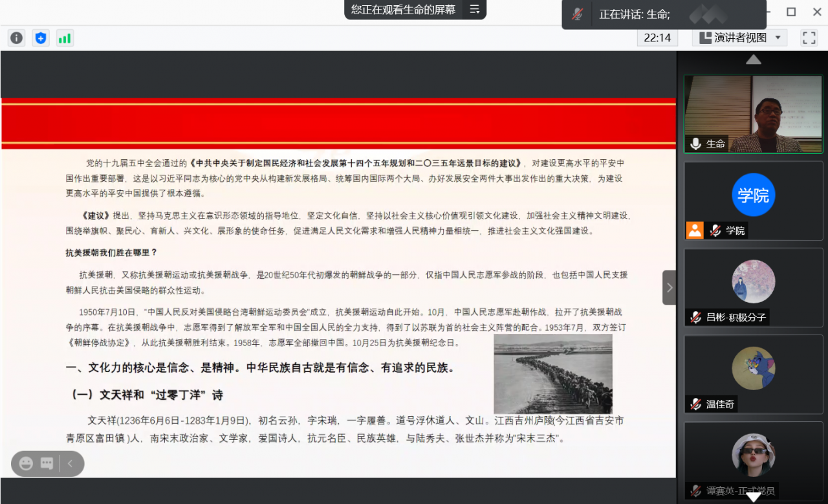Open the 演讲者视图 dropdown arrow

tap(778, 37)
